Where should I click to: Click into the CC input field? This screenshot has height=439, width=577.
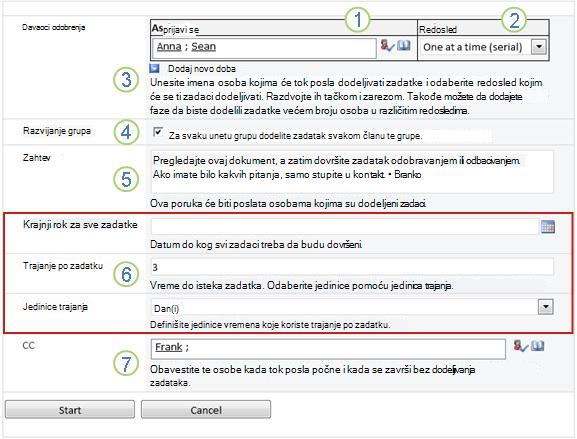point(328,349)
